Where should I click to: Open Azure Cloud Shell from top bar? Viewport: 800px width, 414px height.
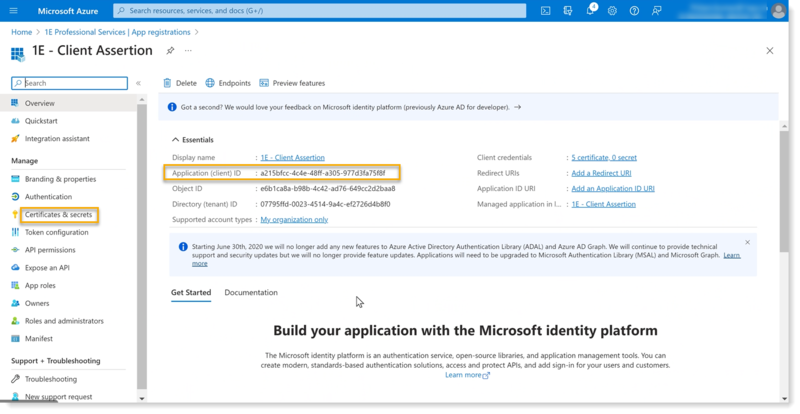544,12
